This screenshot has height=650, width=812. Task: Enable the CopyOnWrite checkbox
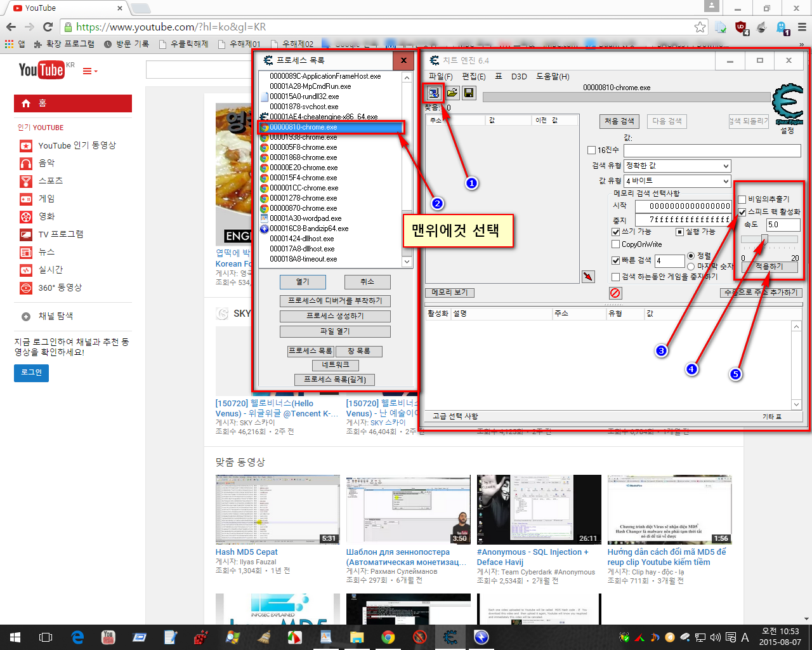(x=615, y=244)
